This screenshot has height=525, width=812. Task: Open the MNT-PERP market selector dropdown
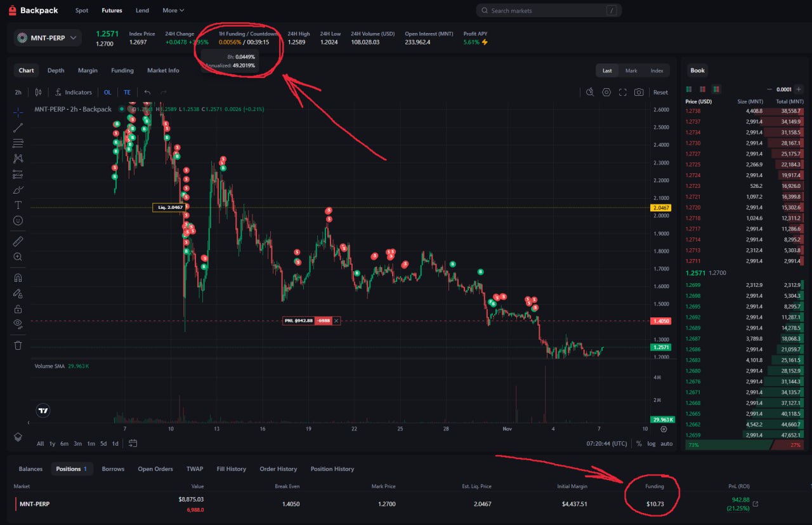(x=48, y=38)
